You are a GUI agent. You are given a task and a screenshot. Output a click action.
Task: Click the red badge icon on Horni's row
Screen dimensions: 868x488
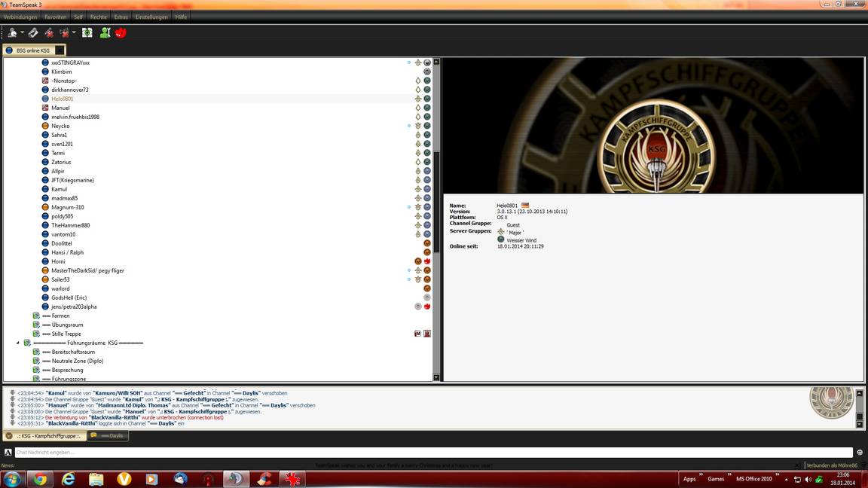[x=427, y=261]
